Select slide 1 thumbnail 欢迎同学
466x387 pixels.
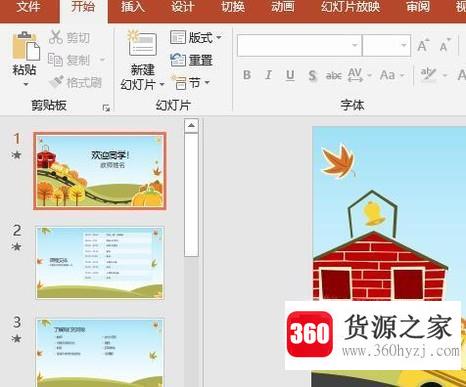100,171
